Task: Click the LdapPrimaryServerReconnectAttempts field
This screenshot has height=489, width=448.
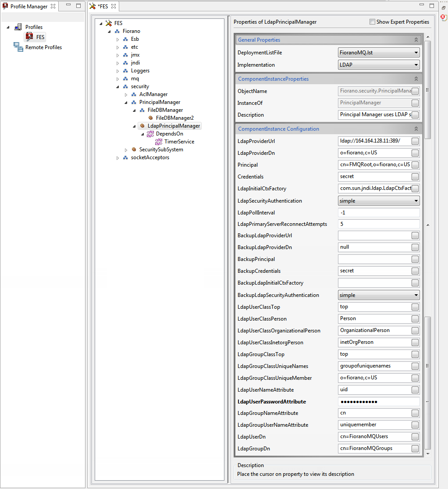Action: (379, 224)
